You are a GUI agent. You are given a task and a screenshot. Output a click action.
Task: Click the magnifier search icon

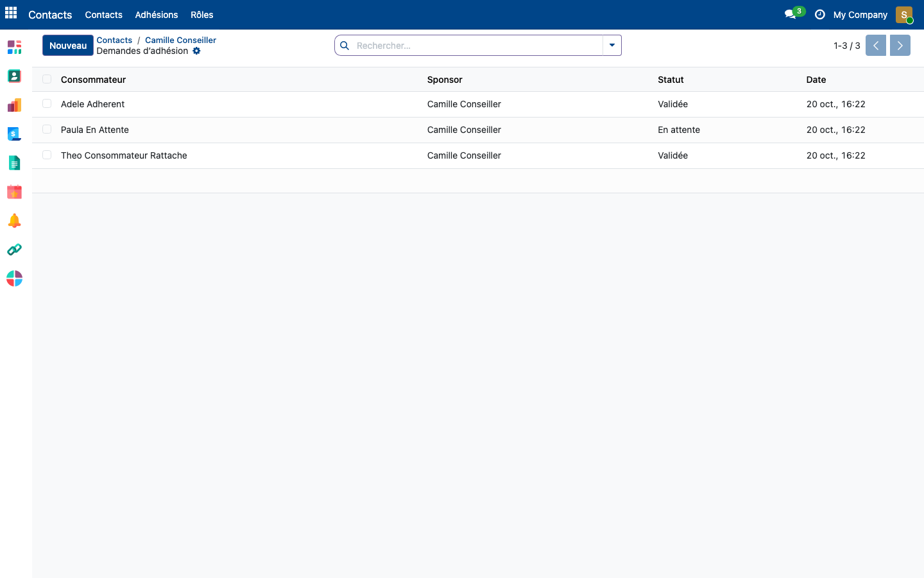[345, 46]
